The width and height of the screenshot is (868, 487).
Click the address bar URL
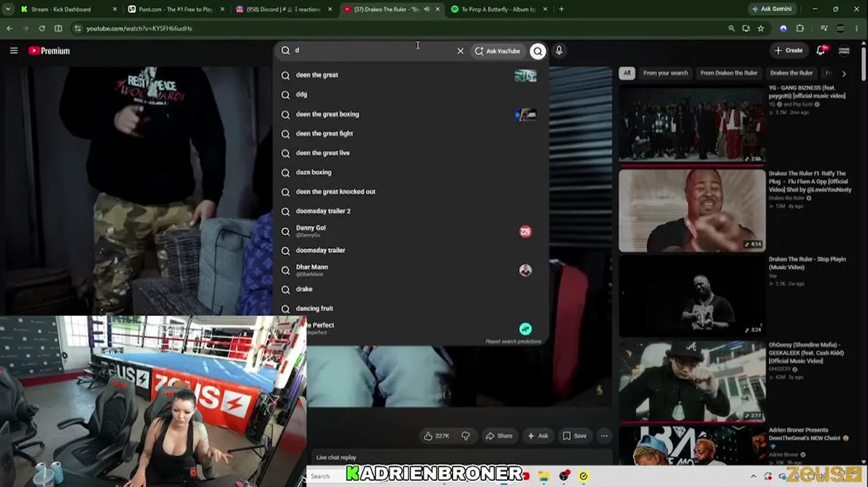[x=139, y=28]
